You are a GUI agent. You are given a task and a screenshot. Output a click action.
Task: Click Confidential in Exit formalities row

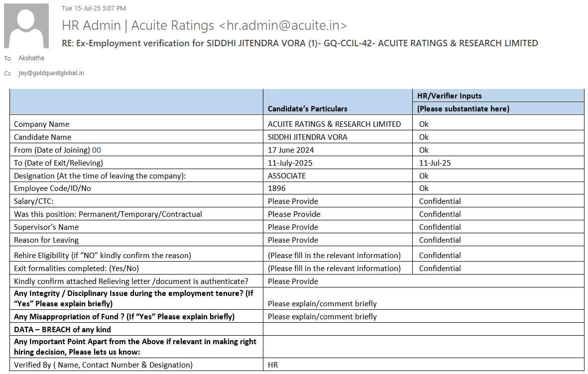tap(440, 269)
